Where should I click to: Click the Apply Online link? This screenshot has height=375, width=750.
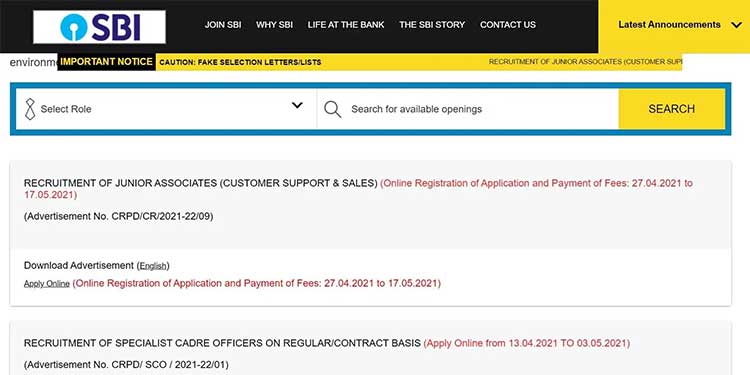(x=47, y=284)
